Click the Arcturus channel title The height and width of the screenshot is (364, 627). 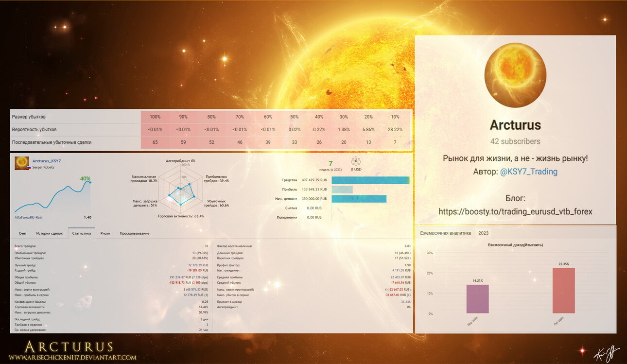point(515,125)
